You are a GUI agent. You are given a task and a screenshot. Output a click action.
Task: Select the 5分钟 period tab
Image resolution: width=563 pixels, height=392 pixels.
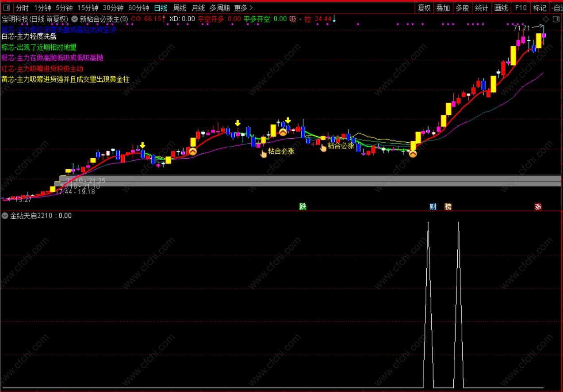64,8
